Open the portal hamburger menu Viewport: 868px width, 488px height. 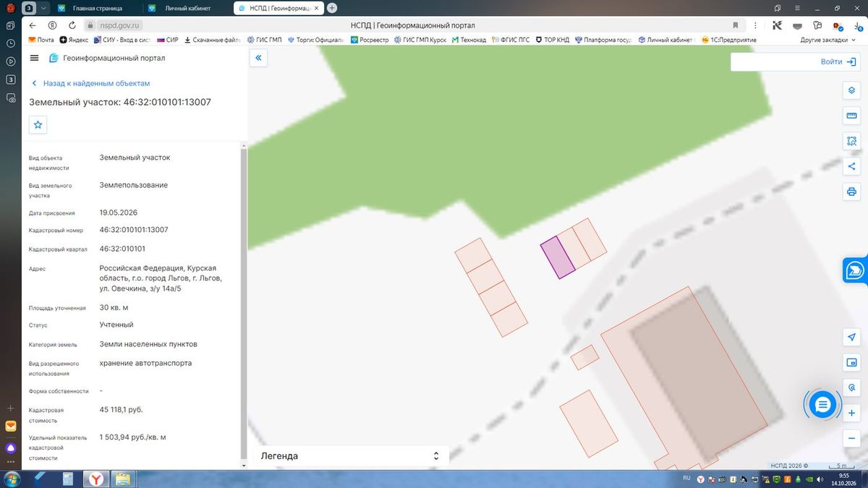tap(35, 58)
